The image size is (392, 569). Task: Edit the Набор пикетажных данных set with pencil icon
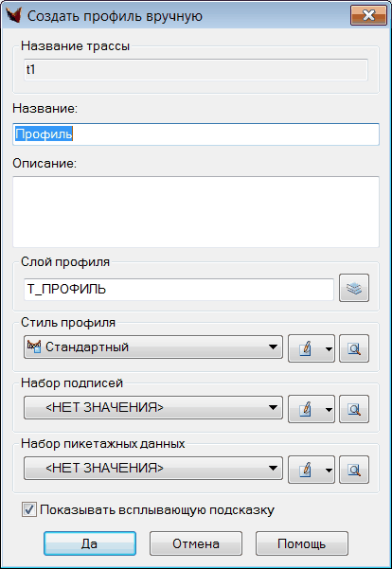click(x=305, y=470)
